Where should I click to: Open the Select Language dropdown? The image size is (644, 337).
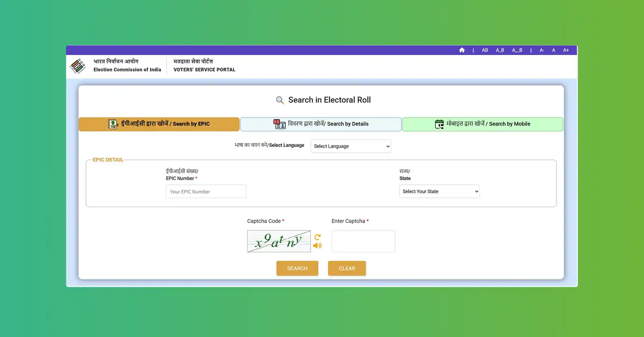(x=351, y=146)
